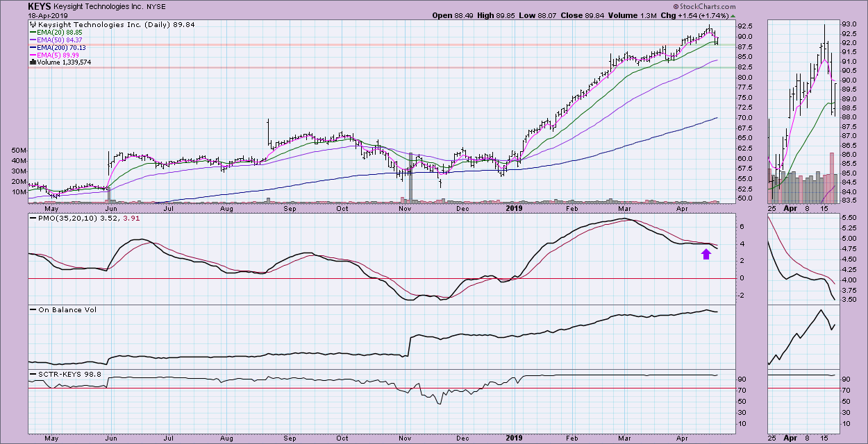
Task: Click the KEYS ticker symbol heading
Action: coord(40,6)
